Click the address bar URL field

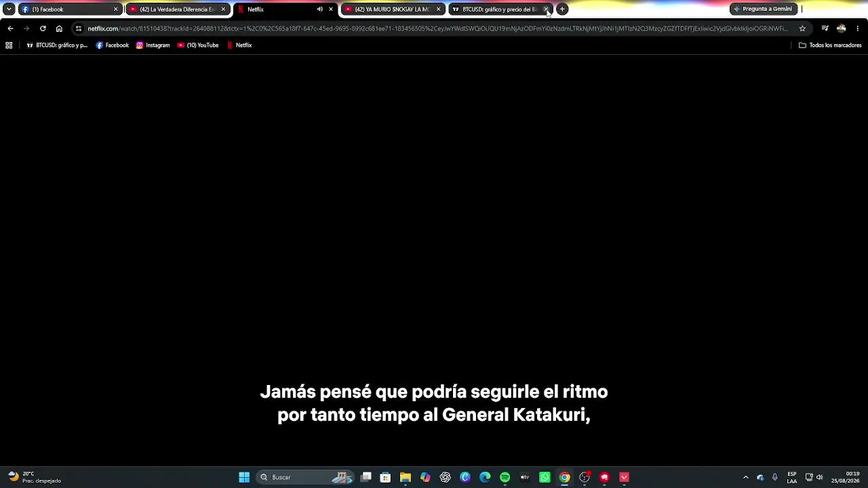click(437, 28)
